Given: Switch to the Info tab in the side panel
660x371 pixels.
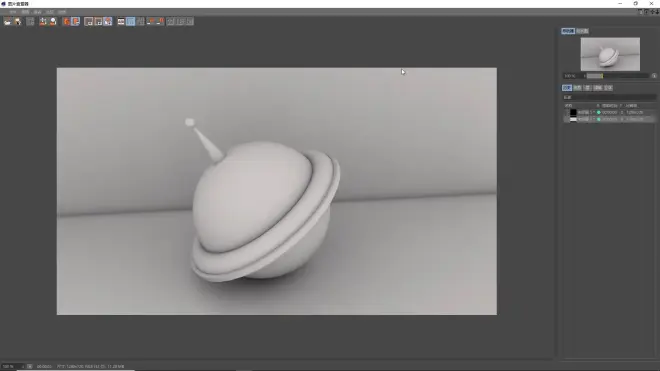Looking at the screenshot, I should tap(577, 88).
